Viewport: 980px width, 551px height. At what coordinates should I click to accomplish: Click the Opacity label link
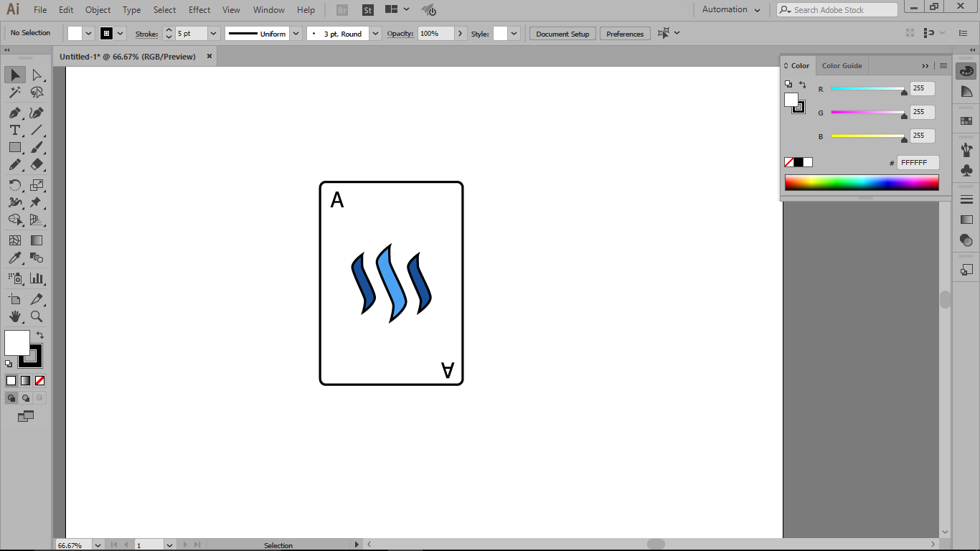click(400, 34)
